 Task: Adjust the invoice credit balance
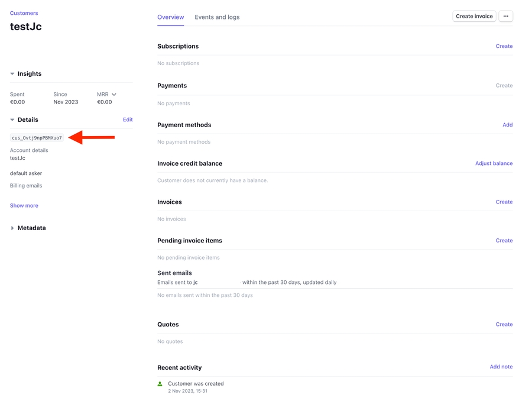coord(494,163)
